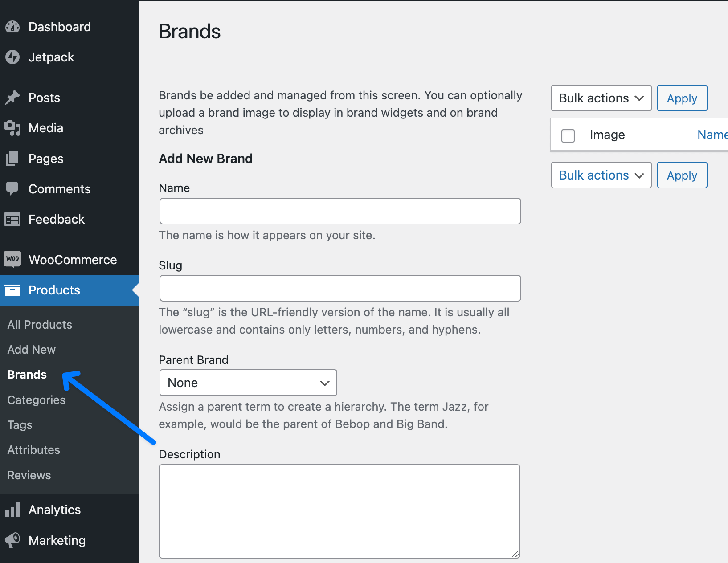Open Analytics via the bar chart icon
728x563 pixels.
[x=12, y=510]
